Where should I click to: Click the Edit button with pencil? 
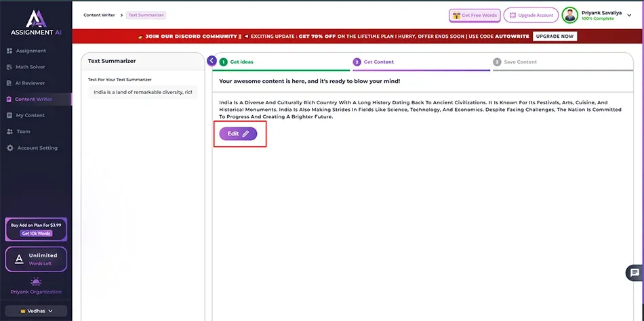238,134
